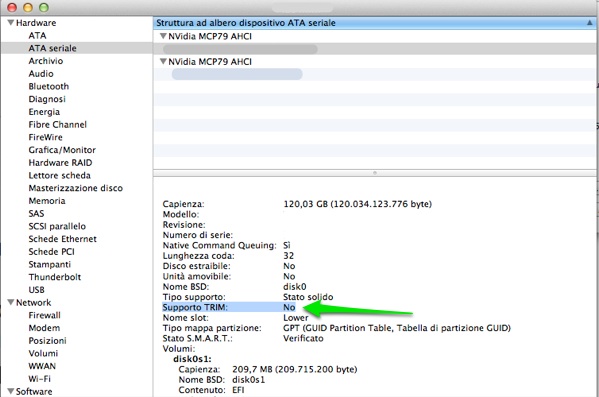Image resolution: width=599 pixels, height=397 pixels.
Task: Select Modem under Network
Action: [44, 328]
